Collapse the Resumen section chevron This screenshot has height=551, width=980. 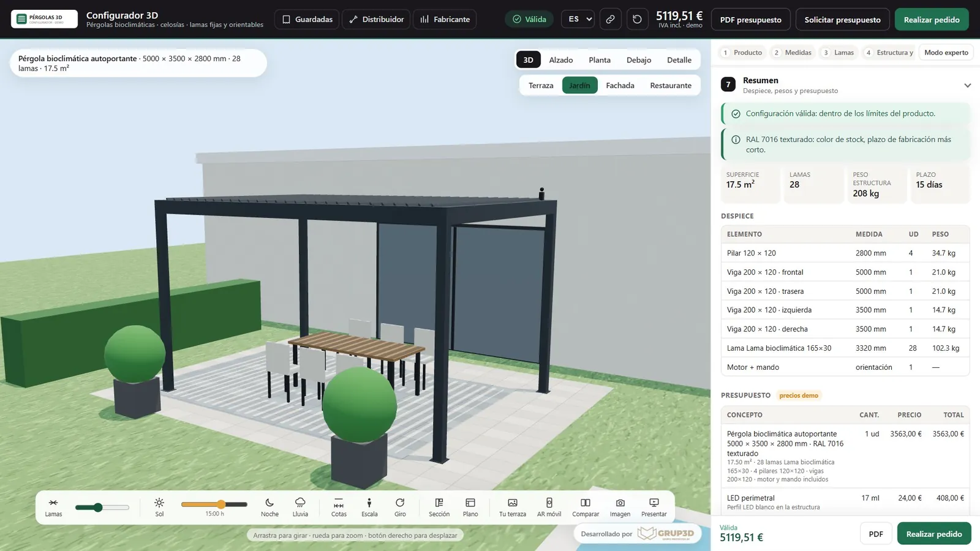(x=967, y=85)
